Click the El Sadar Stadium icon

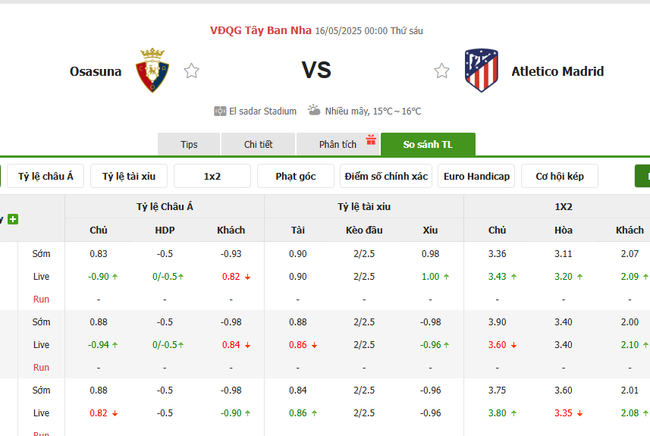[x=220, y=111]
